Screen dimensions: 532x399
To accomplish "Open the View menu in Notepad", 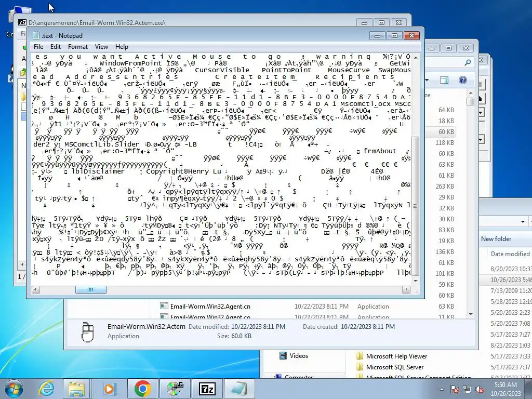I will coord(101,47).
